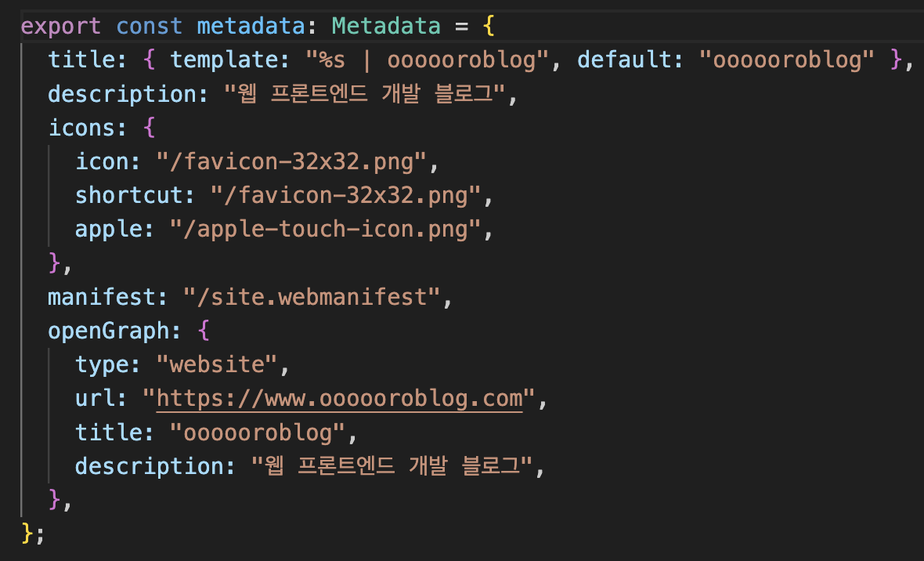Place cursor on the export keyword

point(61,27)
